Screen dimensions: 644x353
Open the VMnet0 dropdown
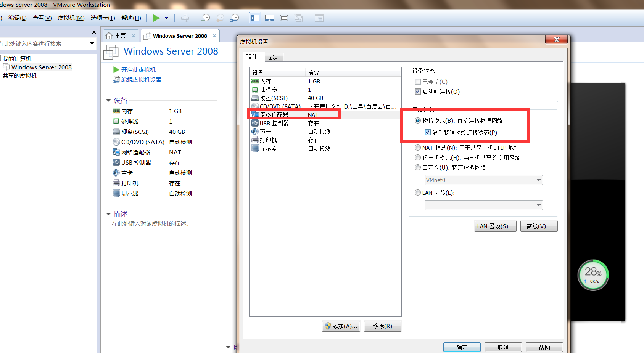coord(483,180)
